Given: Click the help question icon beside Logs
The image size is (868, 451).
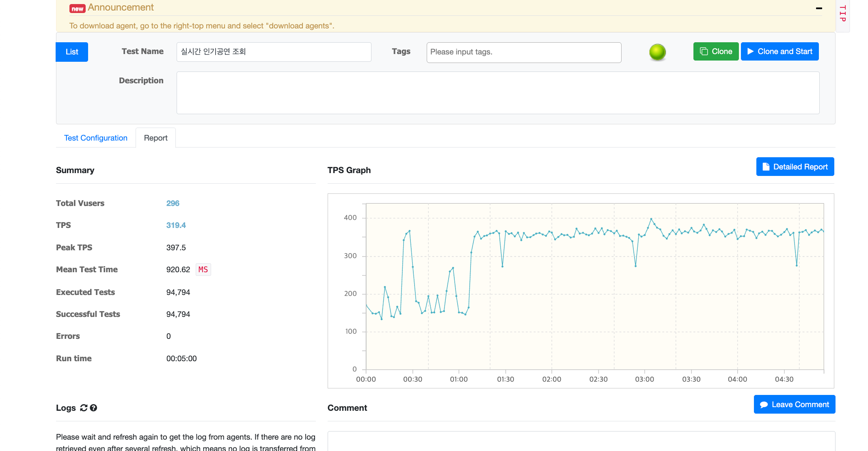Looking at the screenshot, I should pos(93,408).
